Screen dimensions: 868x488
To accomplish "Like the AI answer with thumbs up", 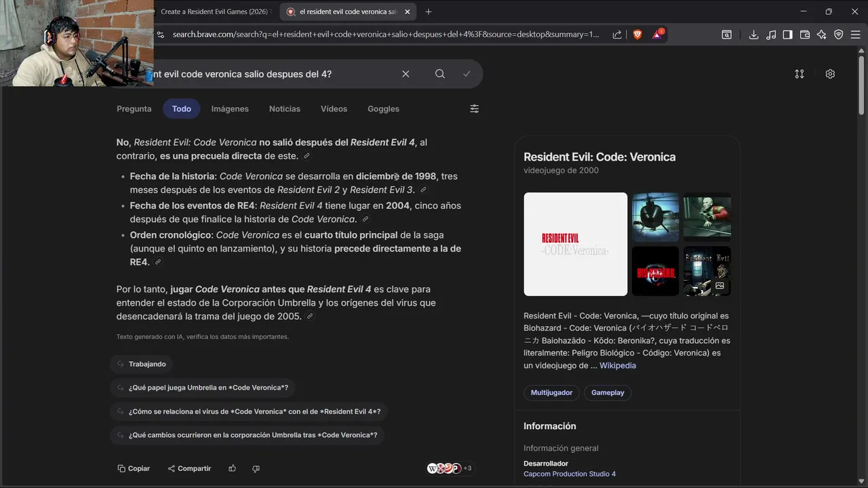I will click(233, 468).
